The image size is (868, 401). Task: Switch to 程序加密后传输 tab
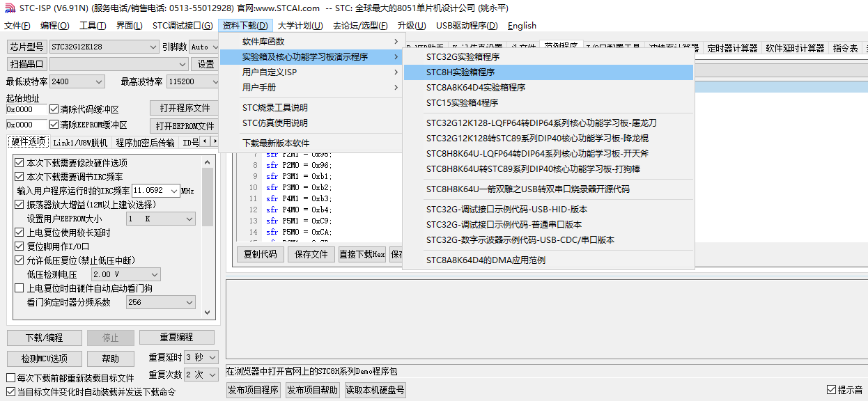[x=146, y=143]
